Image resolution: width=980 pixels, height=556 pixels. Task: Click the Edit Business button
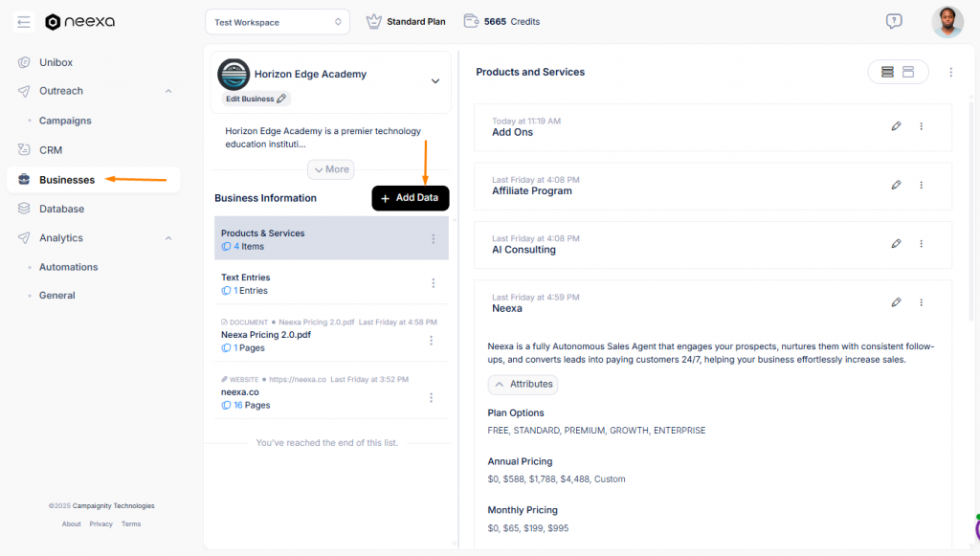[x=256, y=99]
